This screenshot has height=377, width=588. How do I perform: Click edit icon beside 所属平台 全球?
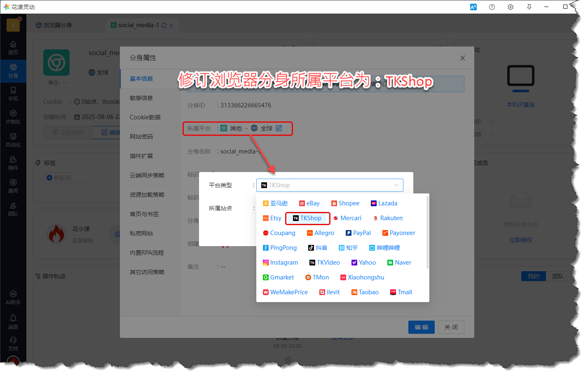click(x=279, y=128)
